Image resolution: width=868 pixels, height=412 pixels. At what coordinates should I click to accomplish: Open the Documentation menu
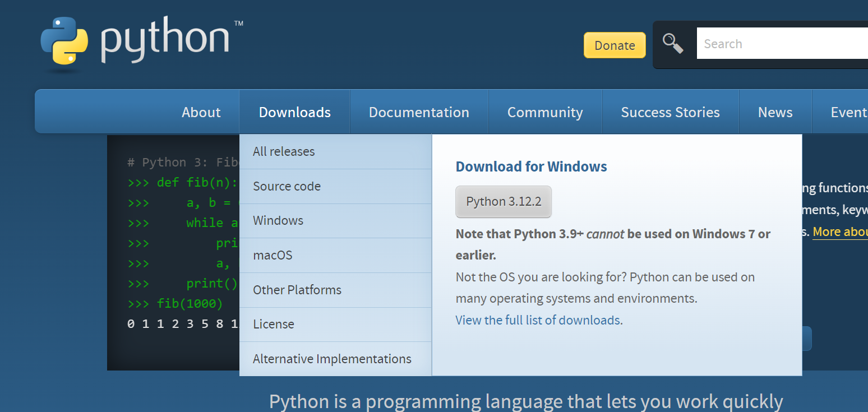pyautogui.click(x=419, y=112)
